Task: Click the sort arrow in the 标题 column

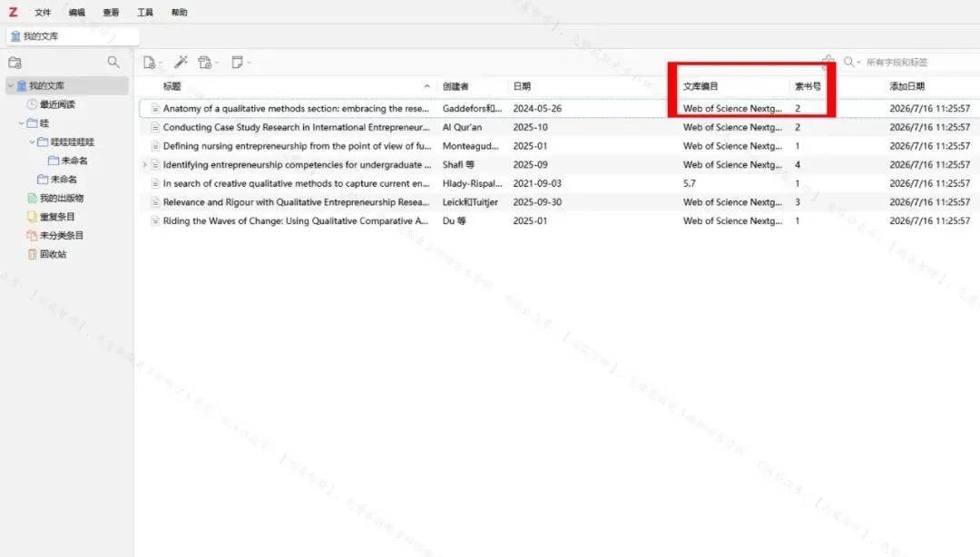Action: (426, 86)
